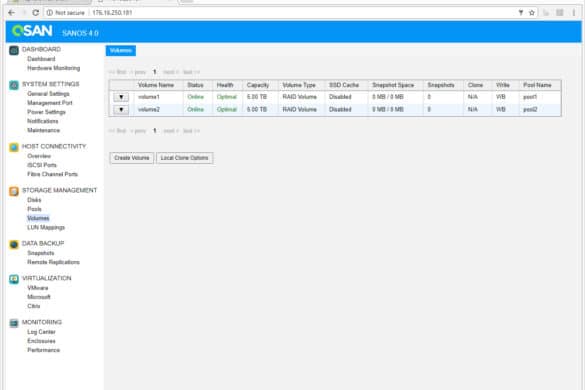Open Pools under Storage Management
This screenshot has width=585, height=390.
(34, 209)
